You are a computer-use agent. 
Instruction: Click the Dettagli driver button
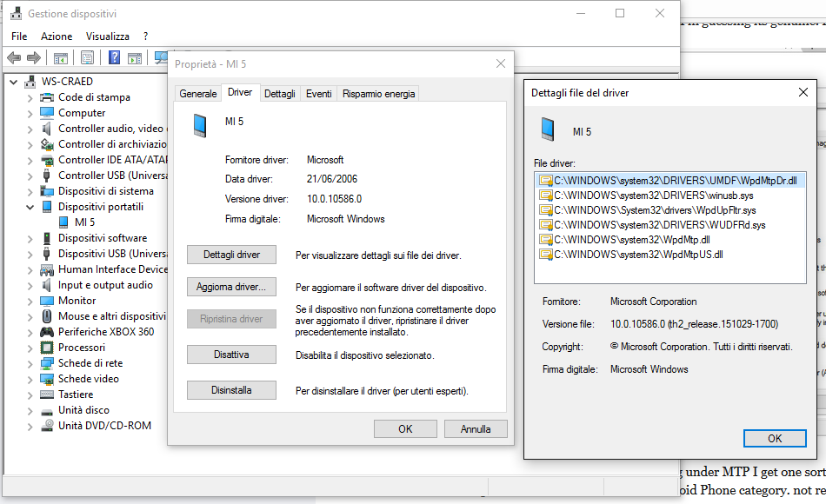232,255
